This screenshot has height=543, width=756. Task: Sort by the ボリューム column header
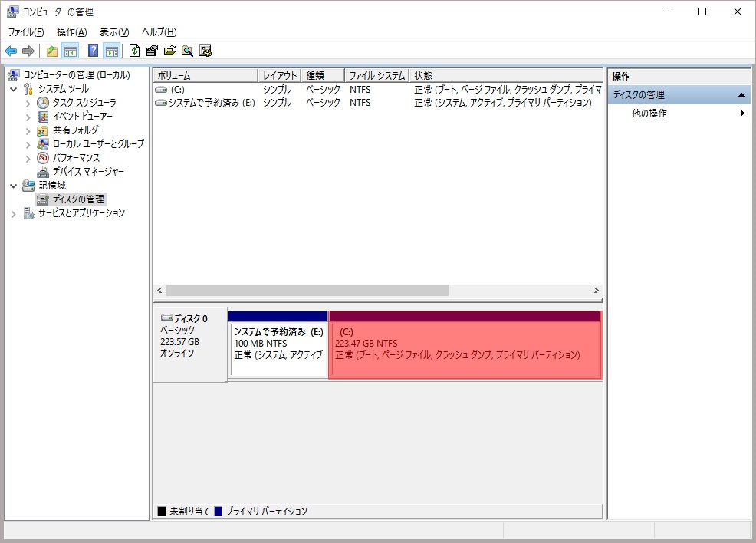[206, 76]
